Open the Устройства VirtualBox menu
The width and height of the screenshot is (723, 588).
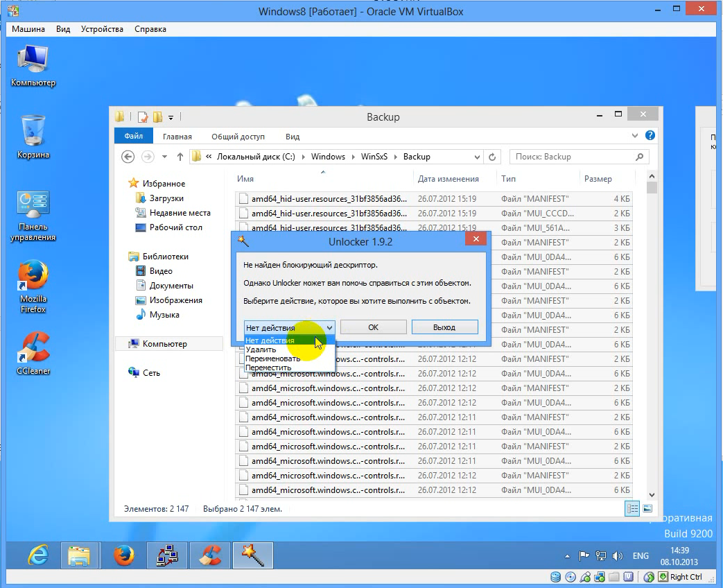click(102, 29)
